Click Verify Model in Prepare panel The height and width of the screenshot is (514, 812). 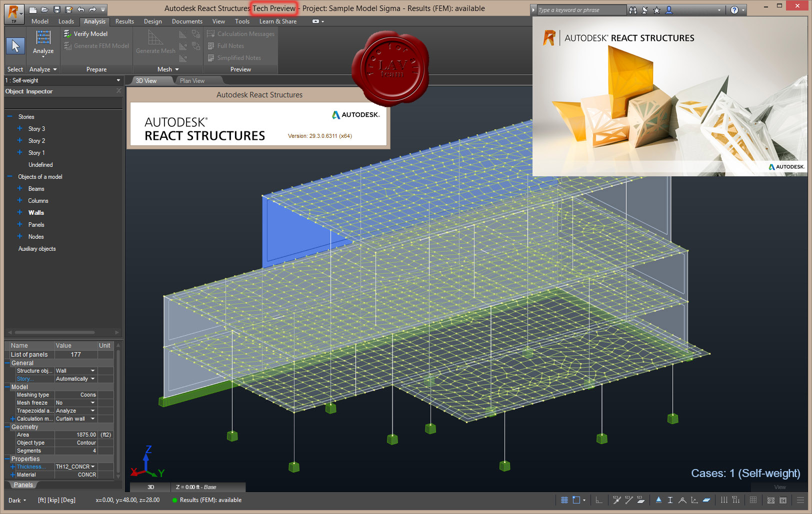(85, 34)
